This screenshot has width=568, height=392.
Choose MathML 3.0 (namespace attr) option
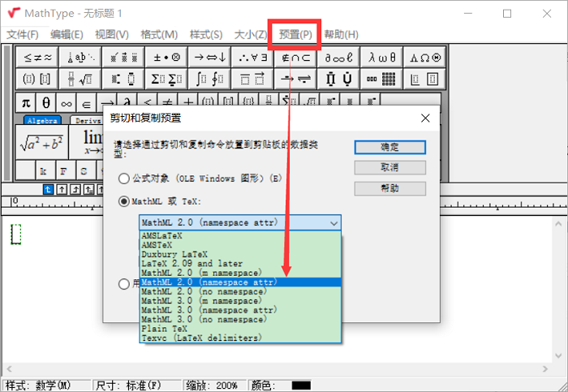coord(240,310)
